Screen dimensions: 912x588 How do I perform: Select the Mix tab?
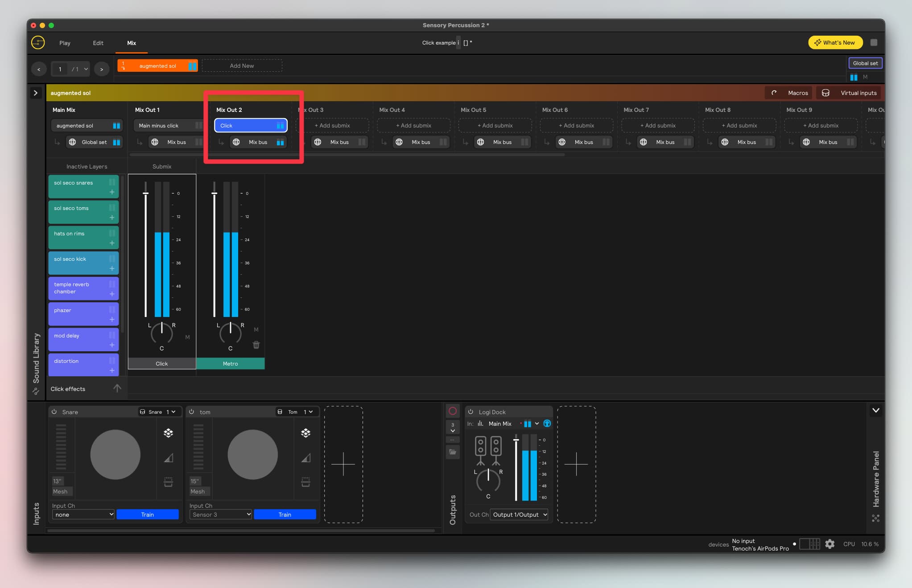132,43
